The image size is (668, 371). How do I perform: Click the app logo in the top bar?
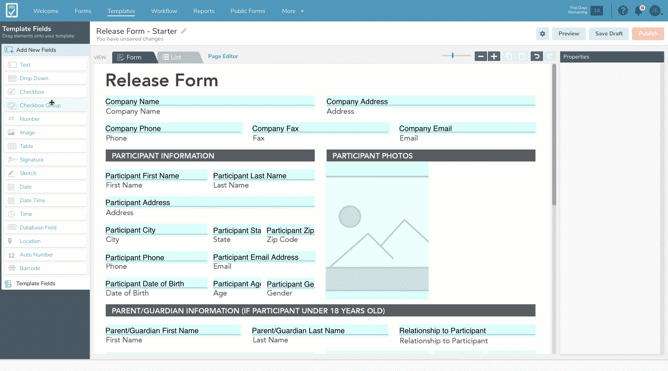tap(12, 10)
